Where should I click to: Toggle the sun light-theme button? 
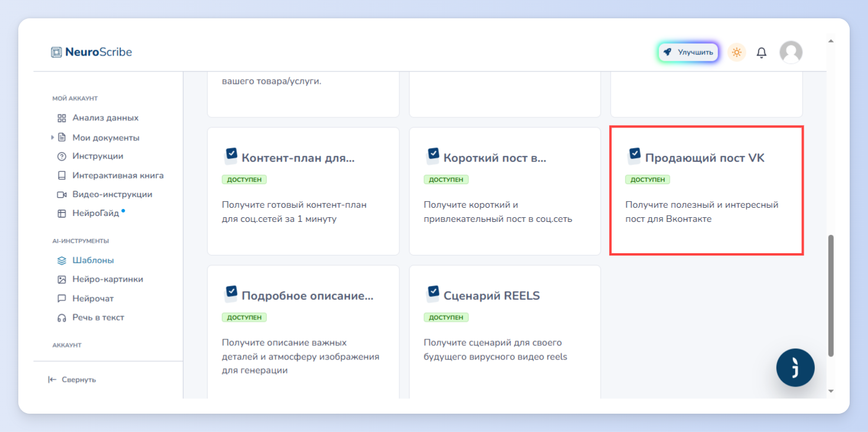(x=736, y=52)
